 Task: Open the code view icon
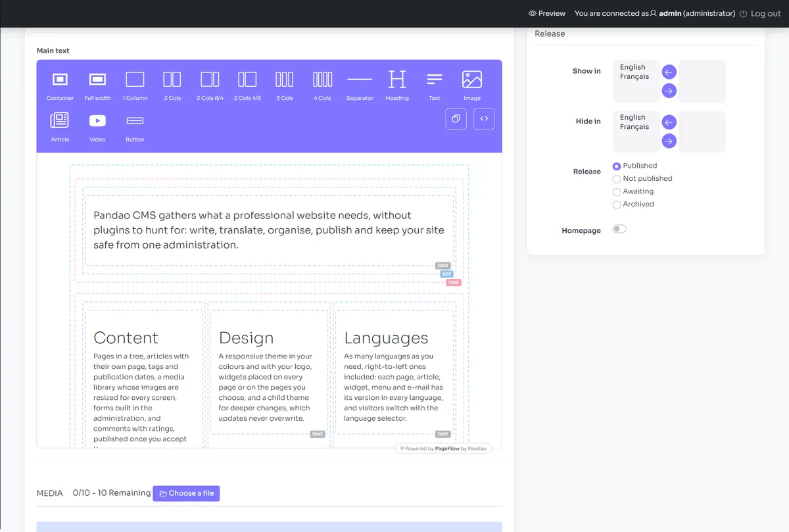tap(484, 119)
